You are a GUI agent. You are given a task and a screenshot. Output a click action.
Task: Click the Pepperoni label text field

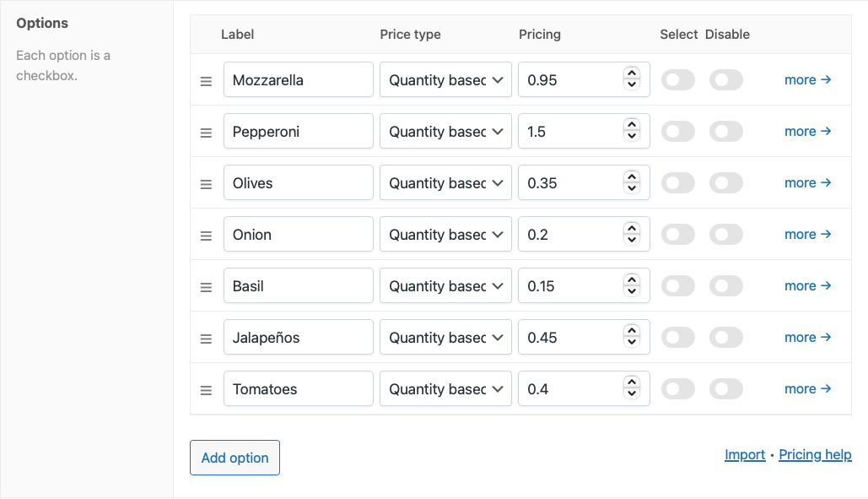pyautogui.click(x=298, y=132)
